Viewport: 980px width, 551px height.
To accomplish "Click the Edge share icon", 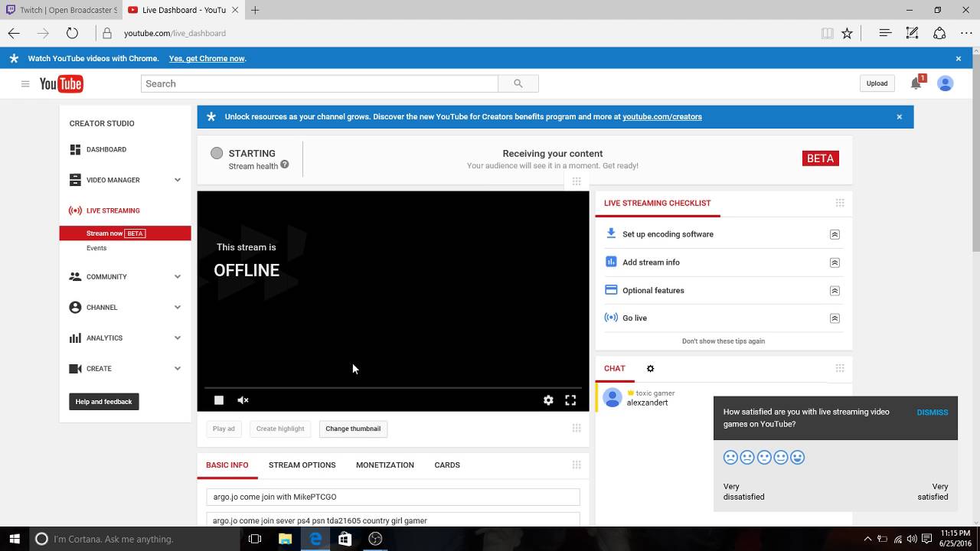I will tap(939, 33).
